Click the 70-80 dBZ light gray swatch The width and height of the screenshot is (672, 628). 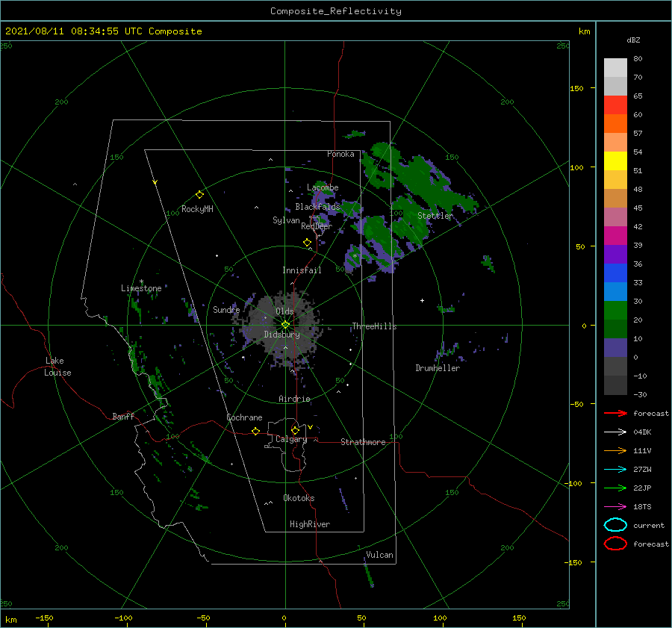615,68
